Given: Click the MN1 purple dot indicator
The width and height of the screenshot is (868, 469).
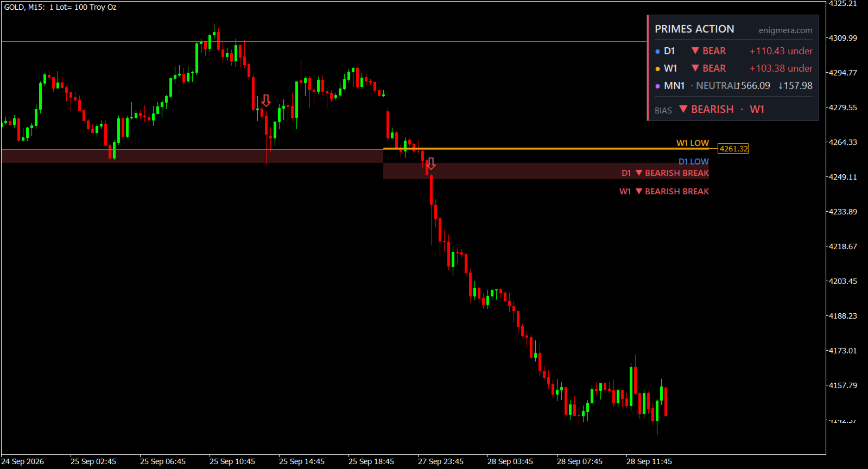Looking at the screenshot, I should 657,86.
